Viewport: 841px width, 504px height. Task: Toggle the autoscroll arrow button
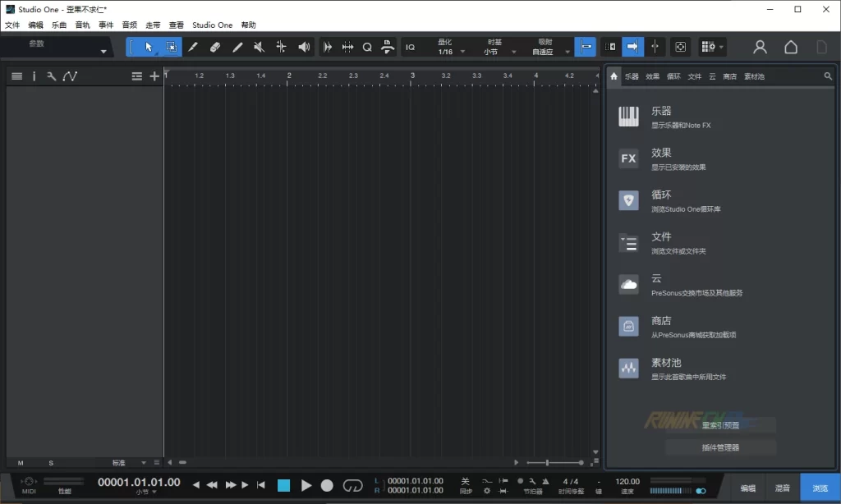point(632,48)
